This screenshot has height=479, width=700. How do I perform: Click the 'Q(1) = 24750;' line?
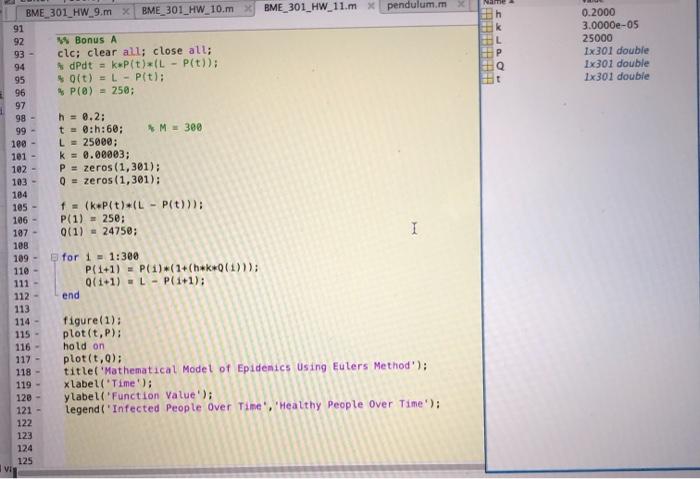(99, 231)
